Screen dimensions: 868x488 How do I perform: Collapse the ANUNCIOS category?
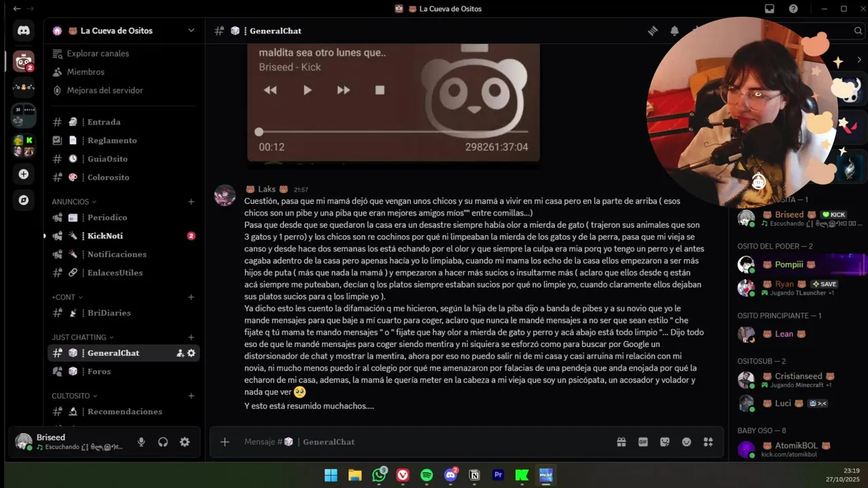74,202
